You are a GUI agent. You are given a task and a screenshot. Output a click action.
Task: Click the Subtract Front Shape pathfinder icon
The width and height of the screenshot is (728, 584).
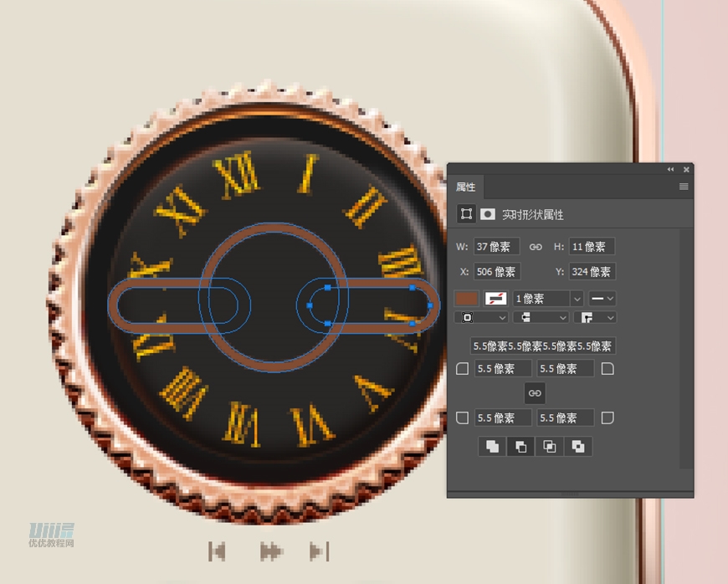[x=521, y=447]
